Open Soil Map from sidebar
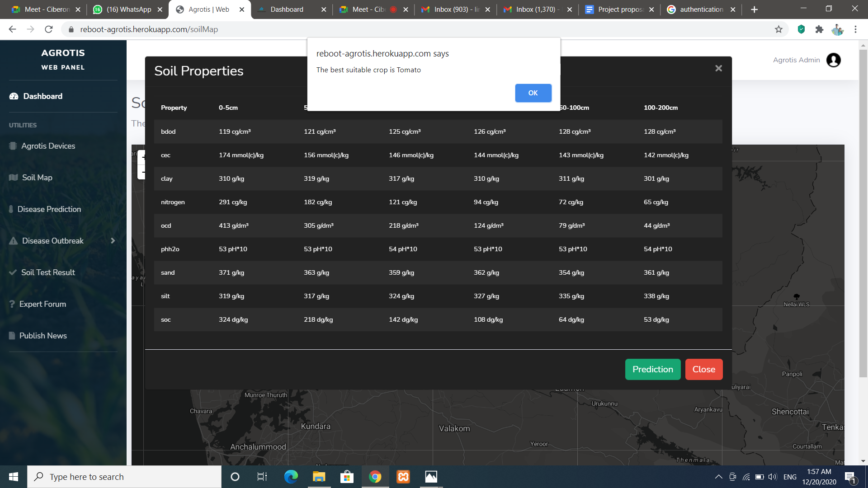The width and height of the screenshot is (868, 488). coord(37,178)
